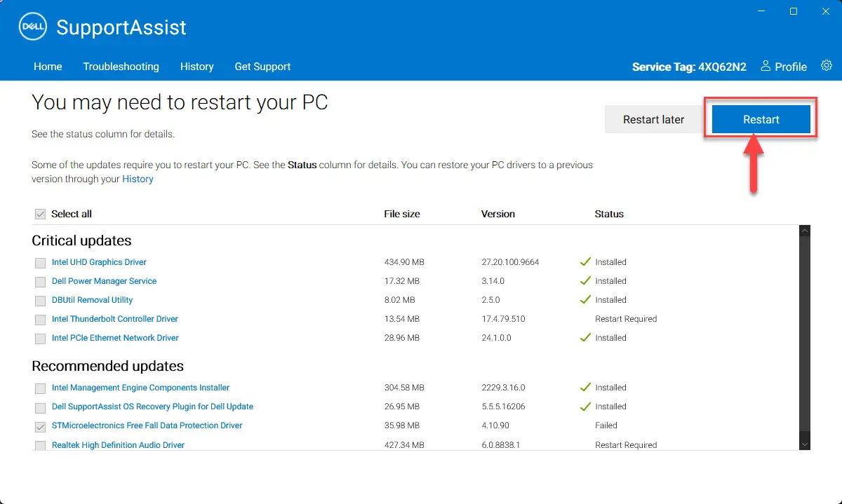Image resolution: width=842 pixels, height=504 pixels.
Task: Click version 5.5.5.16206 text
Action: (503, 407)
